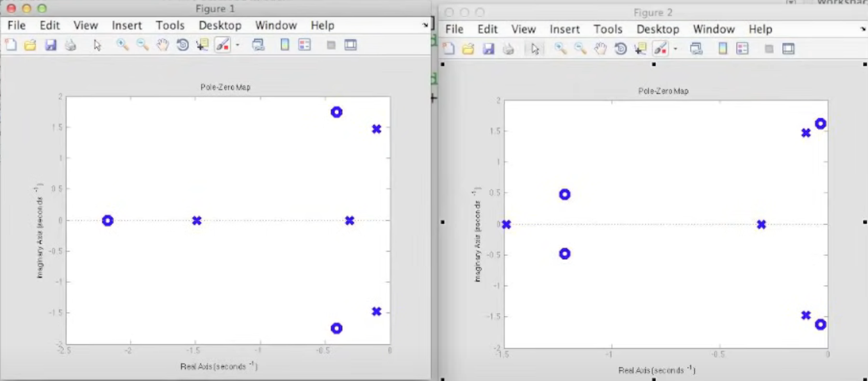Open the Insert menu in Figure 2

click(564, 30)
